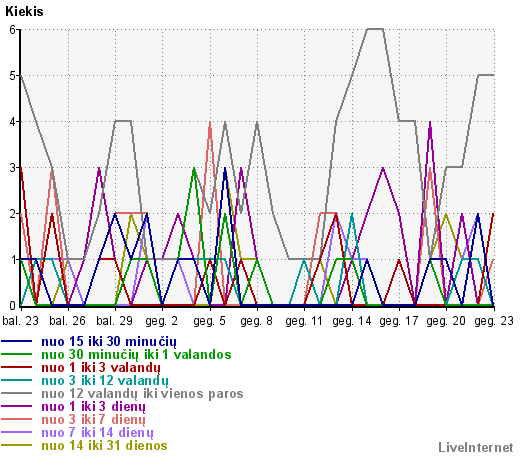The height and width of the screenshot is (457, 520).
Task: Click the 'nuo 14 iki 31 dienos' legend label
Action: 104,446
